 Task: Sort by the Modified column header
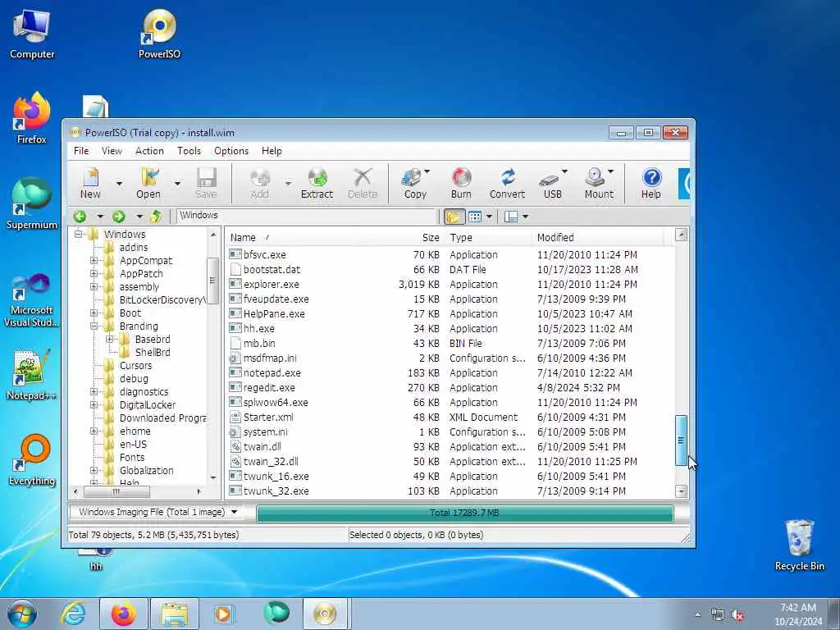tap(598, 237)
